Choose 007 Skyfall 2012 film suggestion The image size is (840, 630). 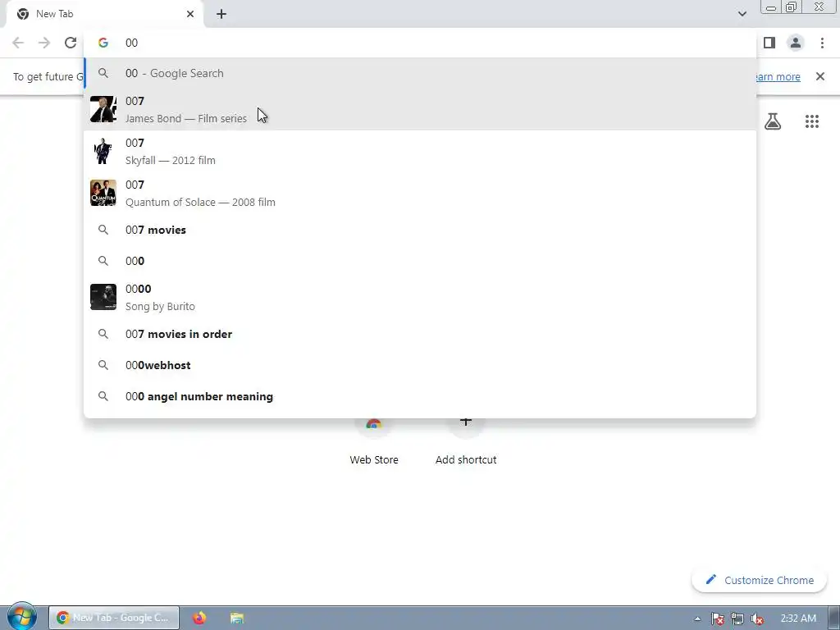420,151
